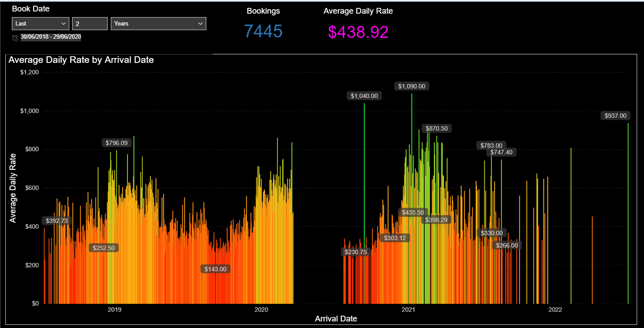This screenshot has width=644, height=328.
Task: Click the $400 y-axis label
Action: [32, 226]
